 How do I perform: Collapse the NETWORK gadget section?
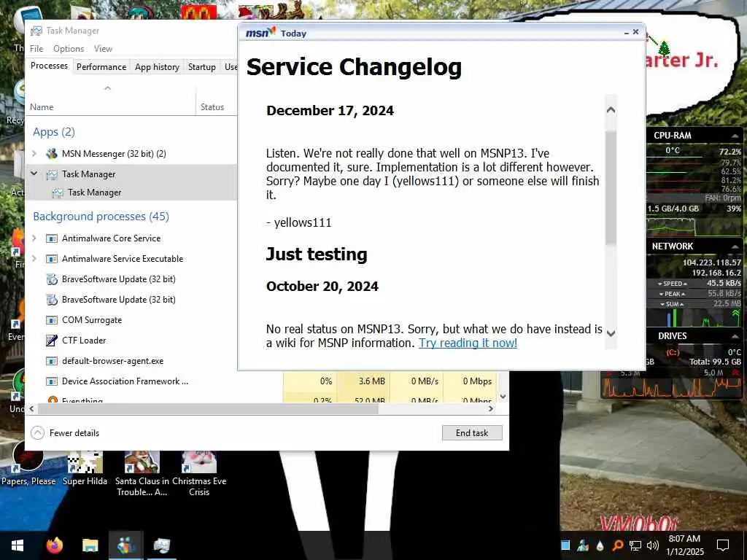tap(734, 246)
